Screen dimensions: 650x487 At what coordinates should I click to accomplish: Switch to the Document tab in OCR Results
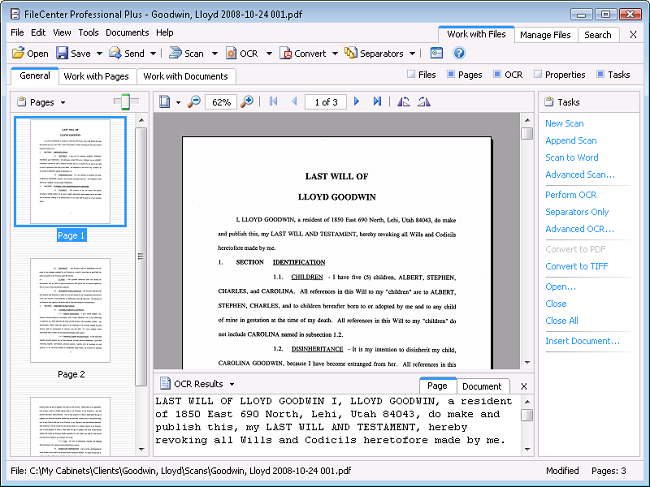click(482, 386)
